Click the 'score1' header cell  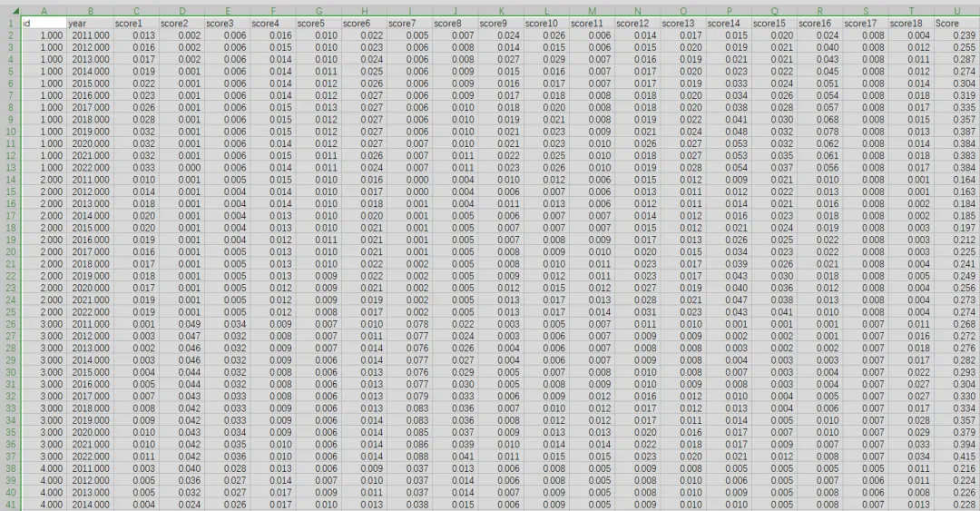tap(135, 23)
